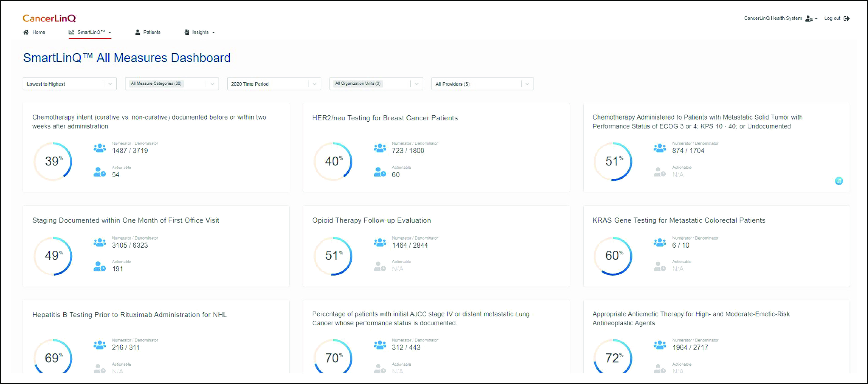Click the greyed actionable icon on the KRAS Gene Testing card

660,266
